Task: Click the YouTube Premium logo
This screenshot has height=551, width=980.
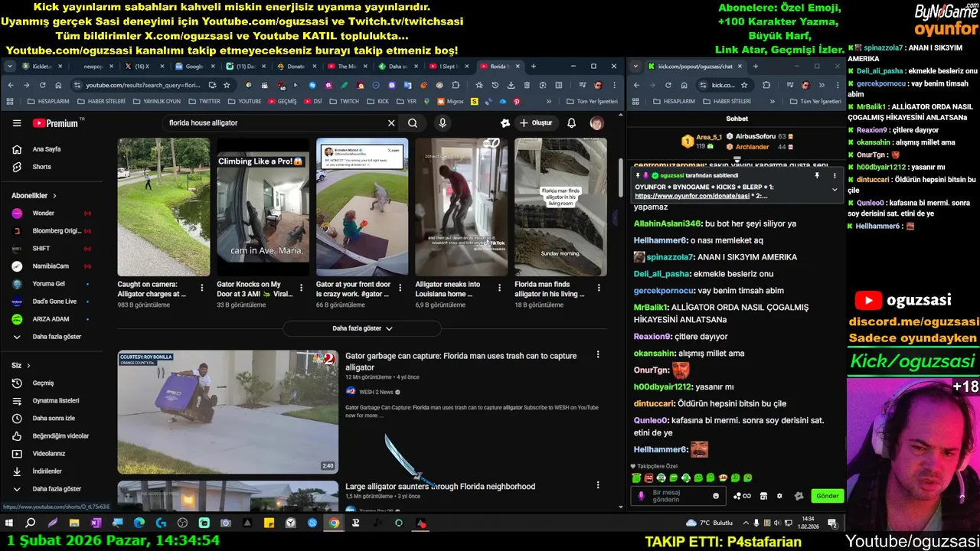Action: tap(56, 122)
